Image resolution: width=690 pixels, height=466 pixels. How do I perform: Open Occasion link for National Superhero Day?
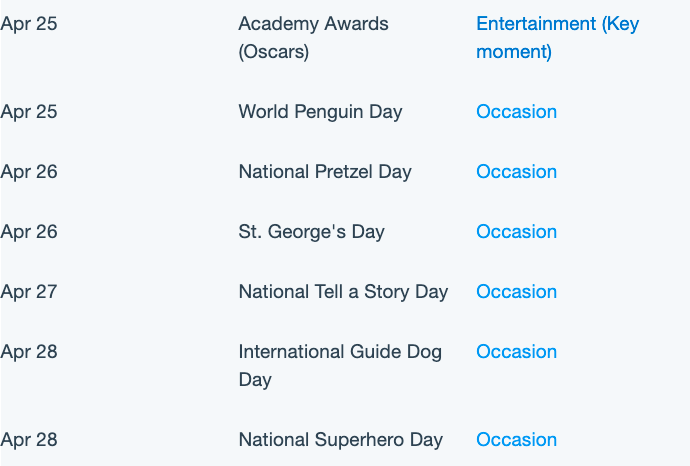click(x=517, y=440)
